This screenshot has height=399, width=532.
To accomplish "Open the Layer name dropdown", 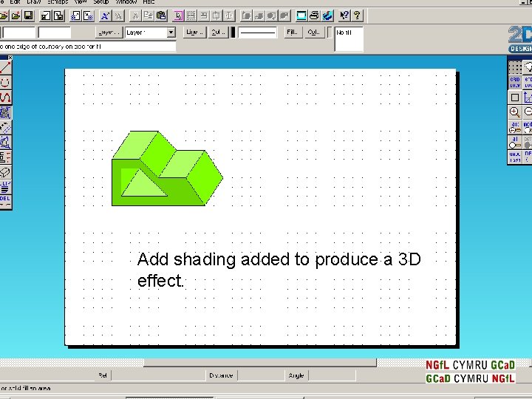I will pyautogui.click(x=171, y=33).
